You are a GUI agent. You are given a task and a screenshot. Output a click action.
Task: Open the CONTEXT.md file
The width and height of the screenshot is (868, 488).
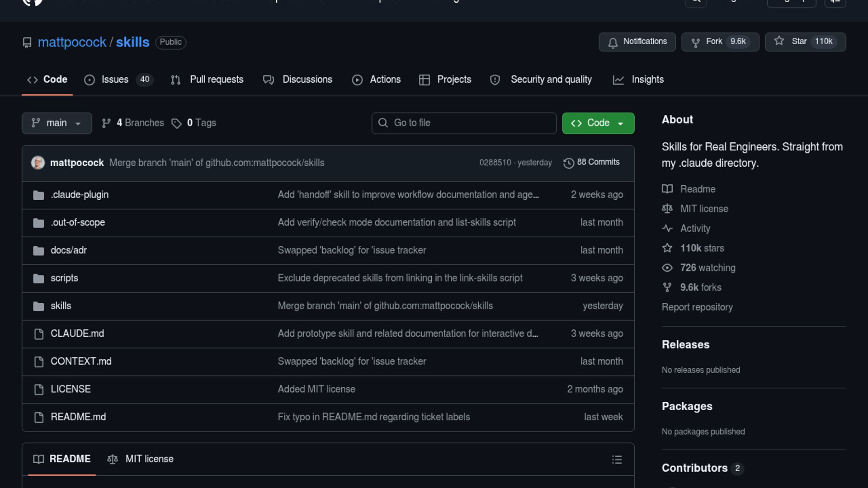(x=81, y=361)
